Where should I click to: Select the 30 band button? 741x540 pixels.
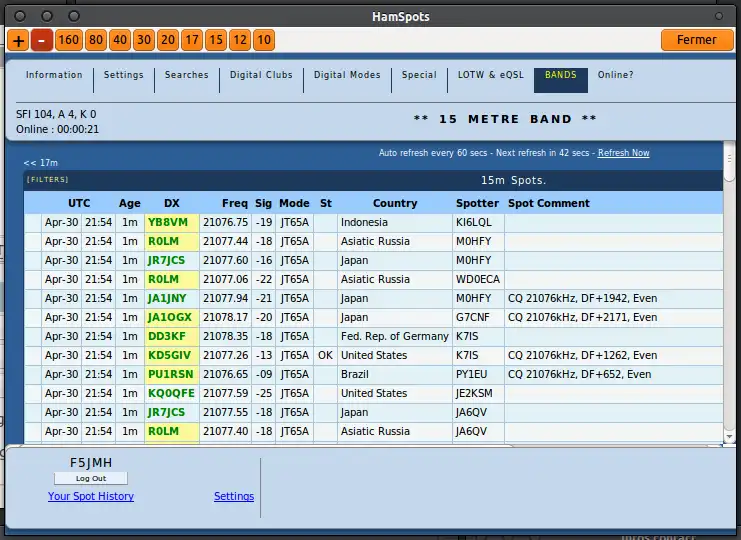tap(144, 40)
